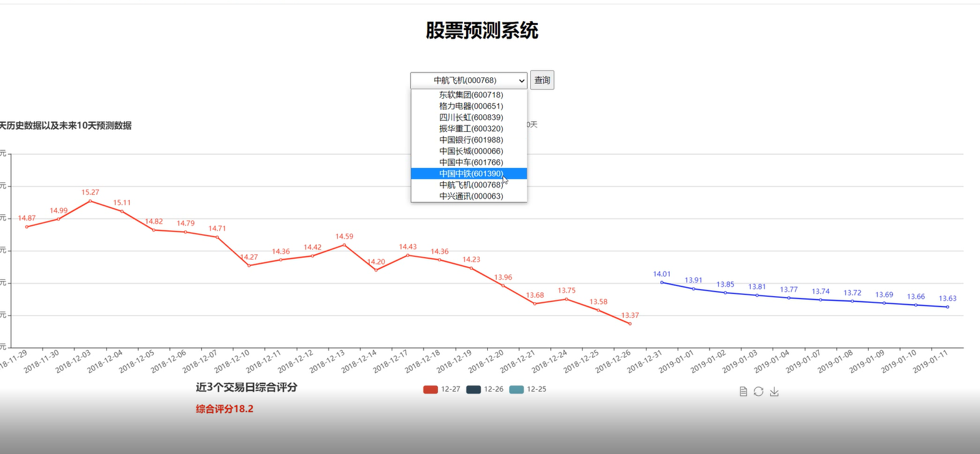The width and height of the screenshot is (980, 454).
Task: Click the 13.63 last prediction point
Action: point(948,307)
